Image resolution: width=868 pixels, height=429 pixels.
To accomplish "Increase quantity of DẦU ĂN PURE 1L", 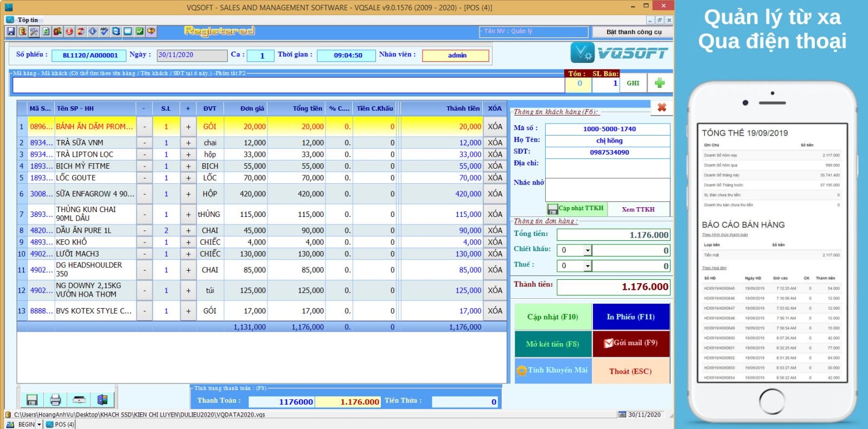I will 188,230.
